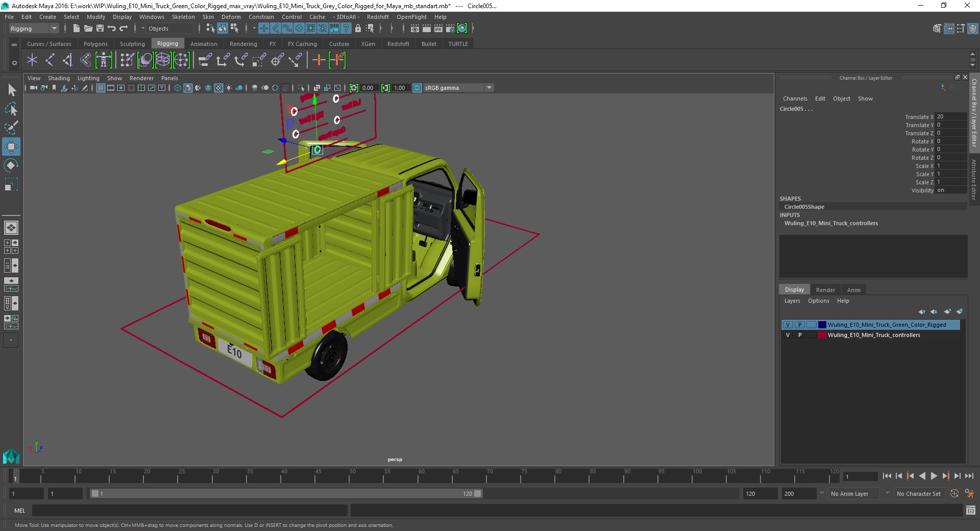Viewport: 980px width, 531px height.
Task: Apply Parent constraint from the shelf
Action: pyautogui.click(x=205, y=60)
